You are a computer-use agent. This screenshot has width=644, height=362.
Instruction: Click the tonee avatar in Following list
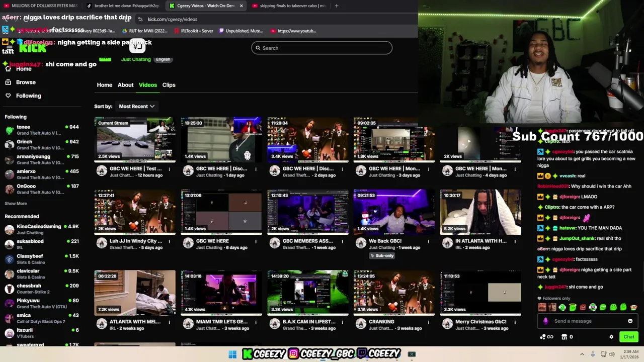(x=9, y=130)
